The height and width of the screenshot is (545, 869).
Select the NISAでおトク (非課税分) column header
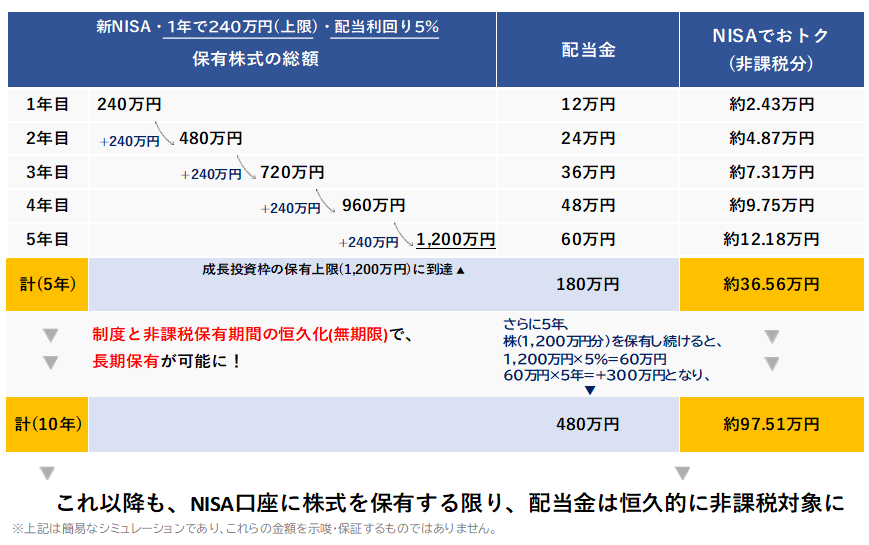[x=770, y=49]
